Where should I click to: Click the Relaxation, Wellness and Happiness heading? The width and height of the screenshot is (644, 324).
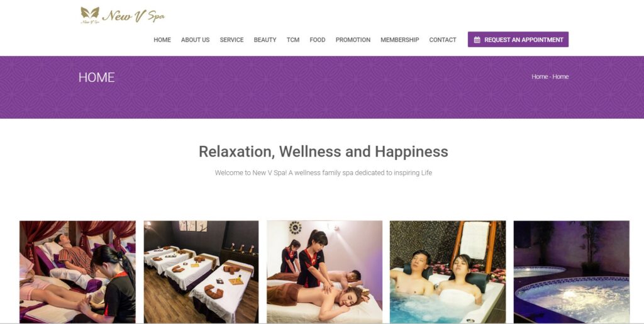pos(323,152)
